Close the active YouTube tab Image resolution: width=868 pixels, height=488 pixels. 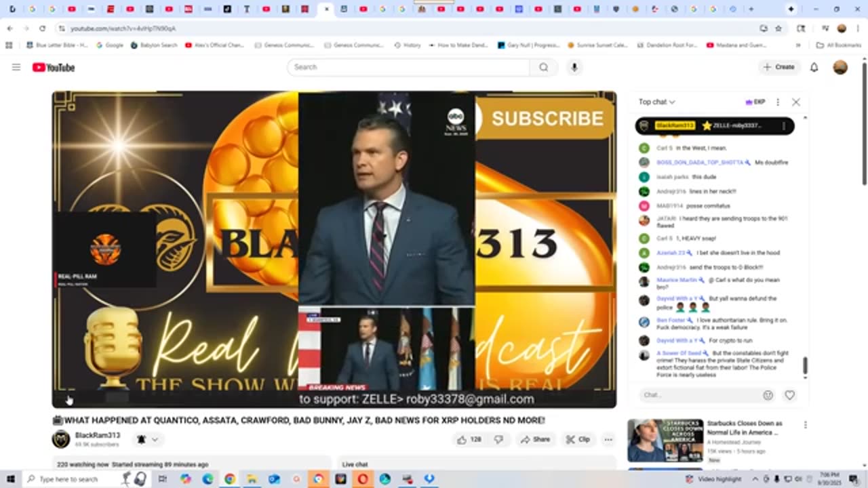pos(327,9)
